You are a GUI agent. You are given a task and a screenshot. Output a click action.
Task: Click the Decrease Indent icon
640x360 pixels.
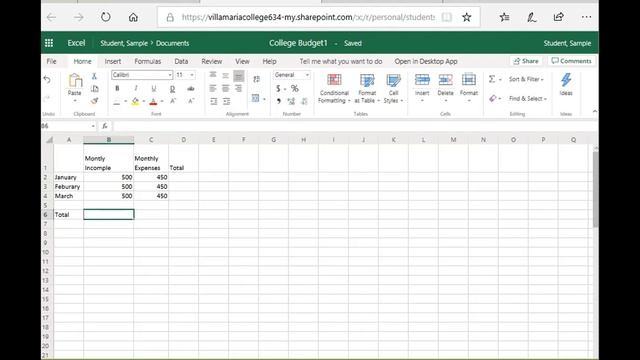(x=213, y=101)
